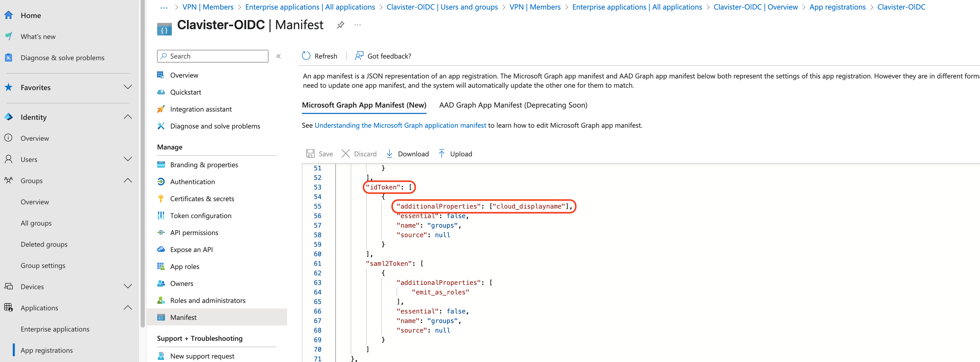
Task: Focus the resource menu Search field
Action: point(213,56)
